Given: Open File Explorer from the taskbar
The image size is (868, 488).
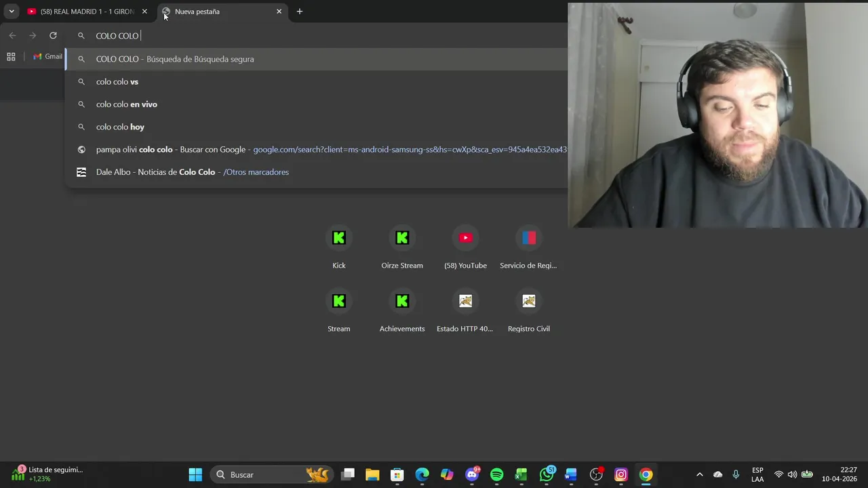Looking at the screenshot, I should point(372,474).
